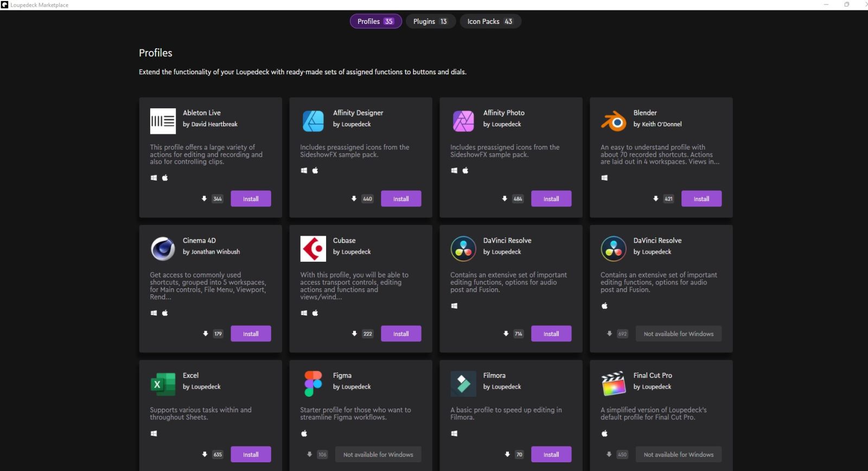Click Not available for Windows on Figma card
The image size is (868, 471).
coord(378,455)
